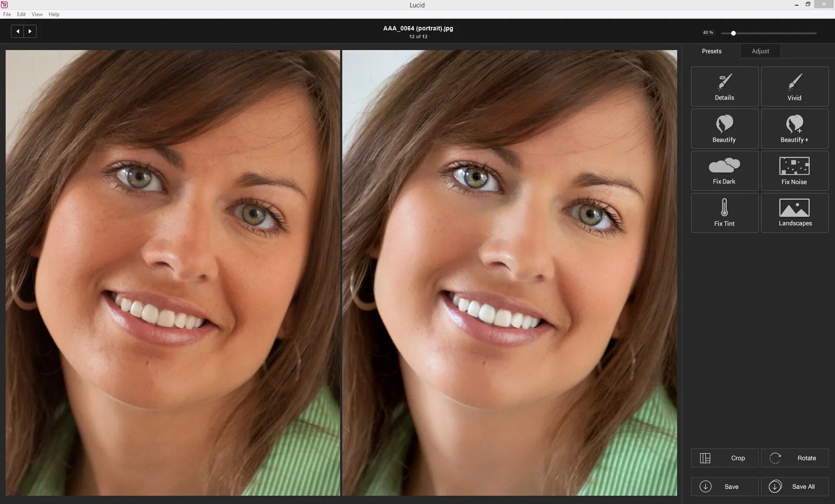Go to the next image arrow

point(30,31)
